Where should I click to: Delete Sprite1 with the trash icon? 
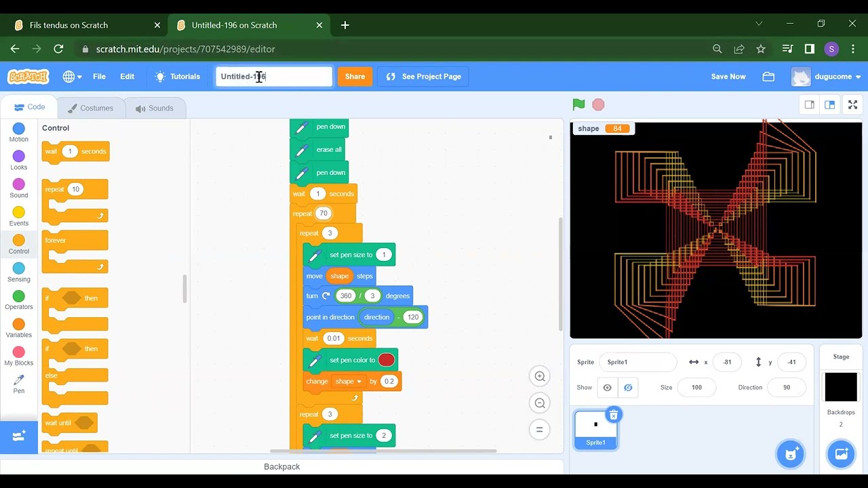[x=613, y=415]
